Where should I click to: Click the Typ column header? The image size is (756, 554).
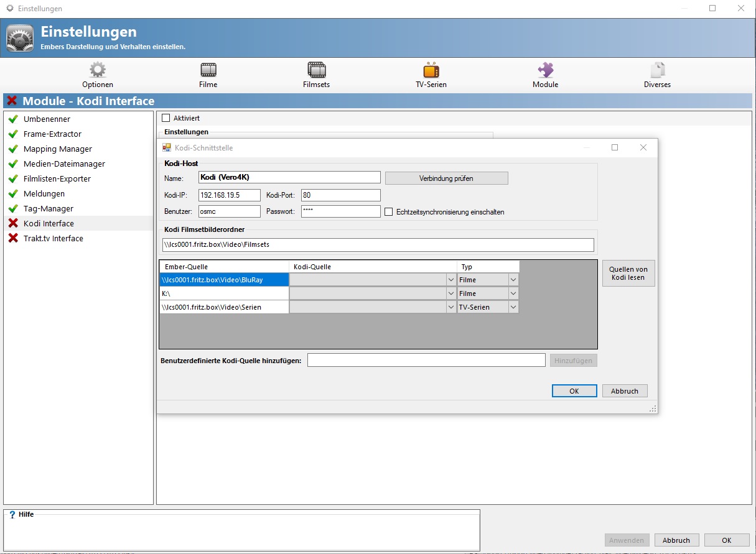(x=488, y=267)
